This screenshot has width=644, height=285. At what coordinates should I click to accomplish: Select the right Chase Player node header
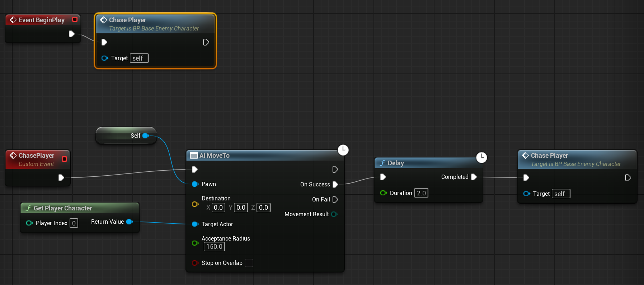coord(577,160)
